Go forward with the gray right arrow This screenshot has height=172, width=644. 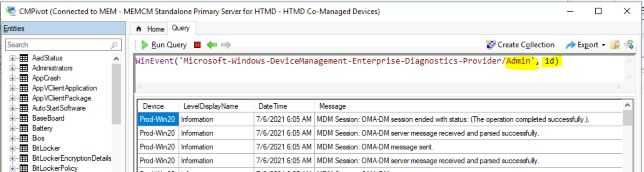(x=226, y=45)
